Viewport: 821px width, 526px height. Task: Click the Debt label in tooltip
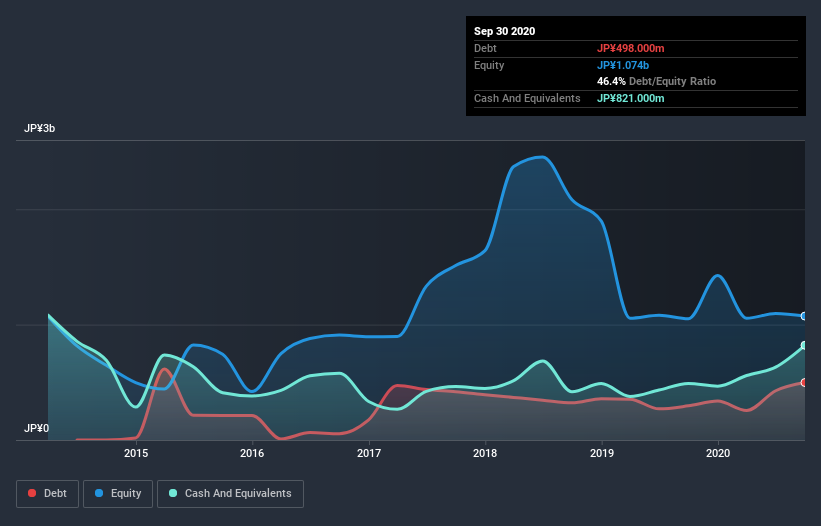485,49
